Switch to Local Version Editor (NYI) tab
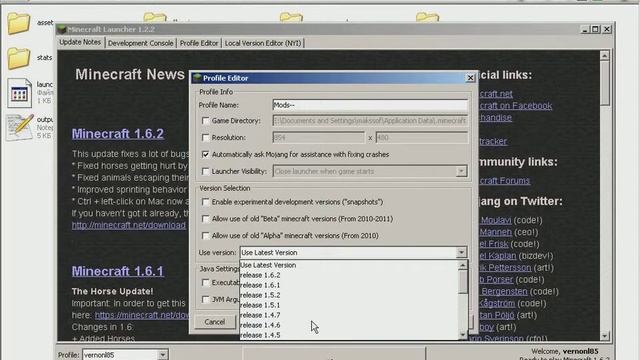 coord(263,43)
